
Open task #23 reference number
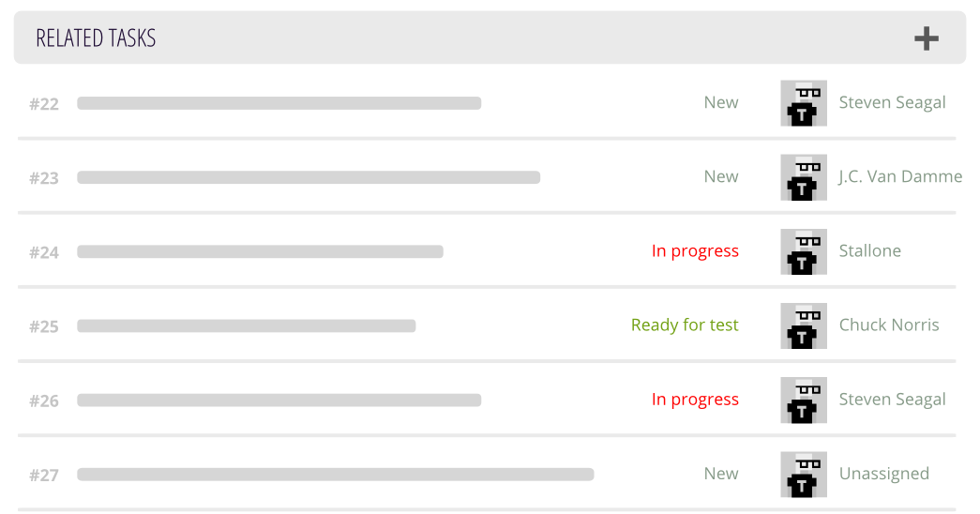click(44, 178)
